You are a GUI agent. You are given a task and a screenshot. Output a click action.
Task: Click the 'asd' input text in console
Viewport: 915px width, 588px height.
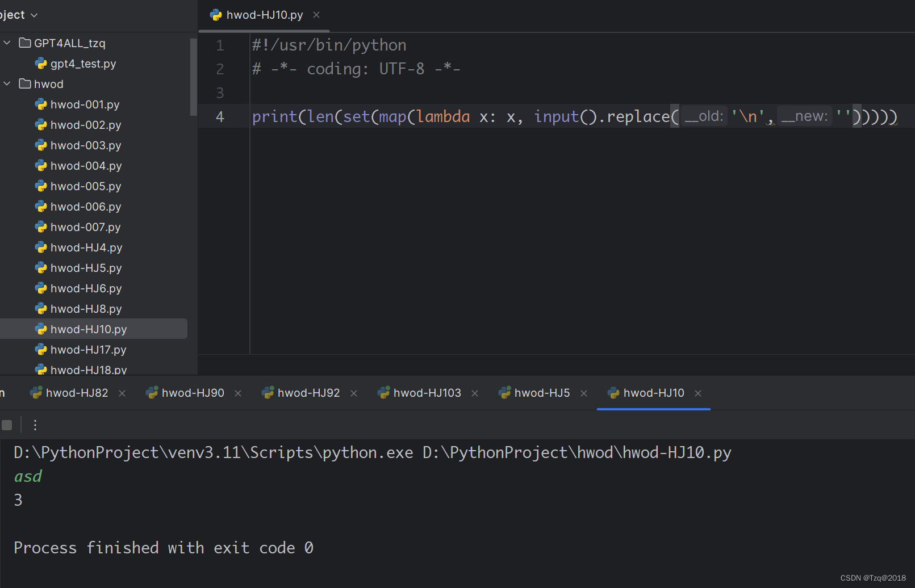28,476
